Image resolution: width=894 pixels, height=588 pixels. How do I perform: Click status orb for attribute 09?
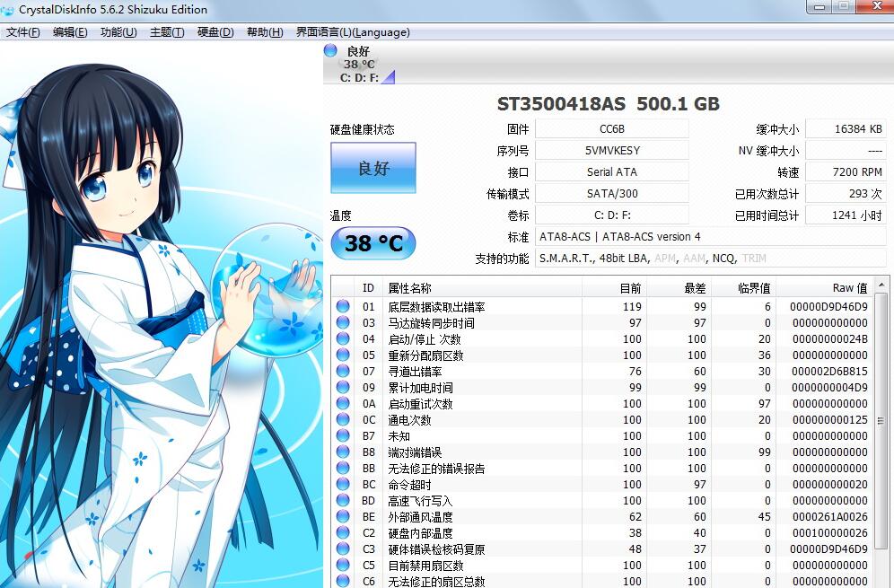[x=343, y=387]
